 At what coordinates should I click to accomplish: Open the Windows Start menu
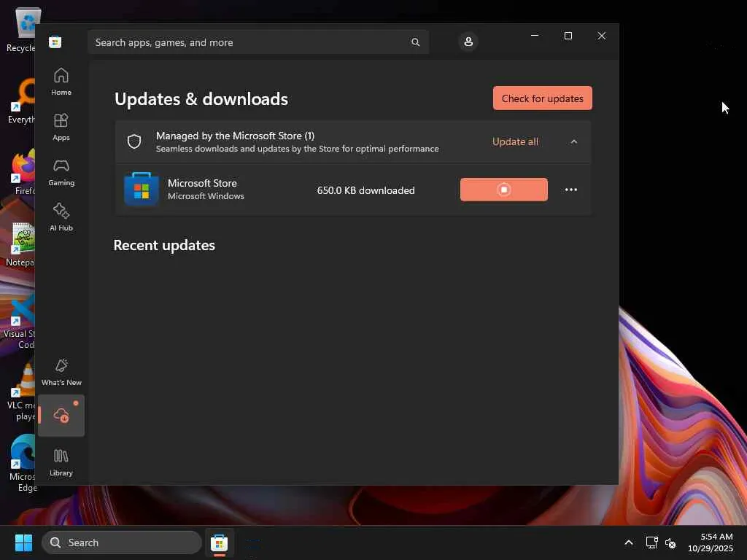point(23,542)
